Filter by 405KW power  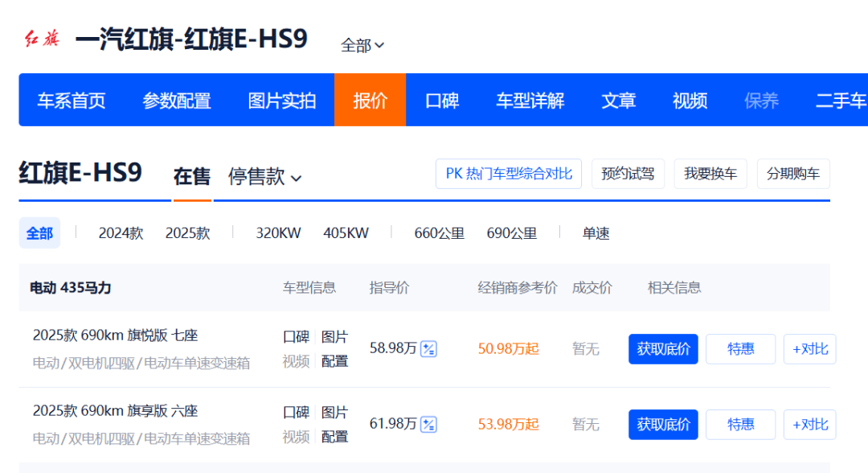coord(346,233)
